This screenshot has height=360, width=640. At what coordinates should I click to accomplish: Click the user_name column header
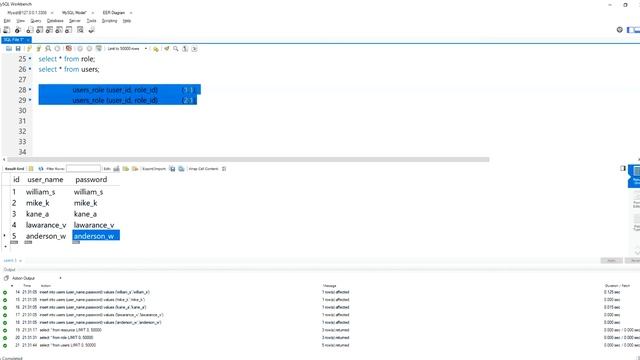45,180
